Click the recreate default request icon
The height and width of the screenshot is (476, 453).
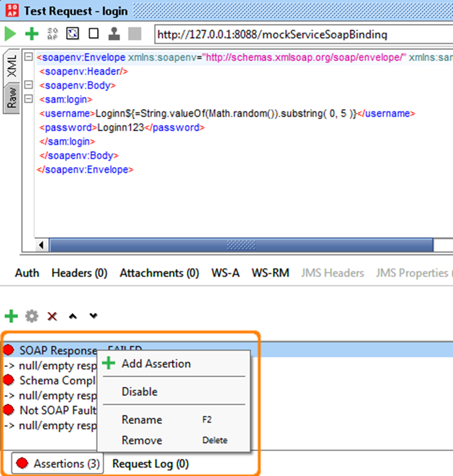(73, 34)
